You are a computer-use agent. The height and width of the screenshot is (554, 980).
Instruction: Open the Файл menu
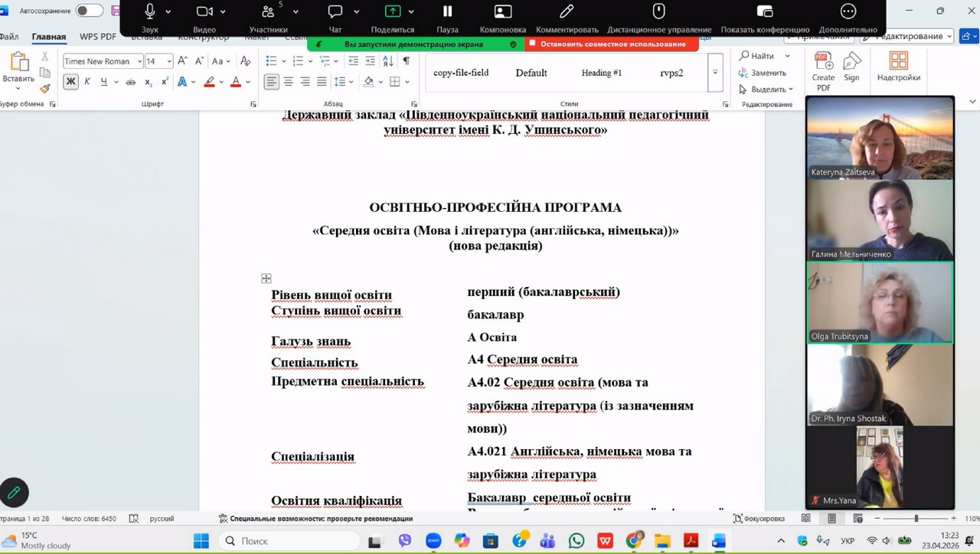(9, 36)
